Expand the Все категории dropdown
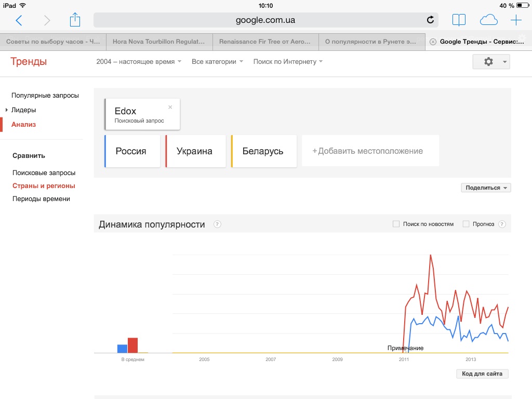Viewport: 532px width, 399px height. click(x=217, y=62)
